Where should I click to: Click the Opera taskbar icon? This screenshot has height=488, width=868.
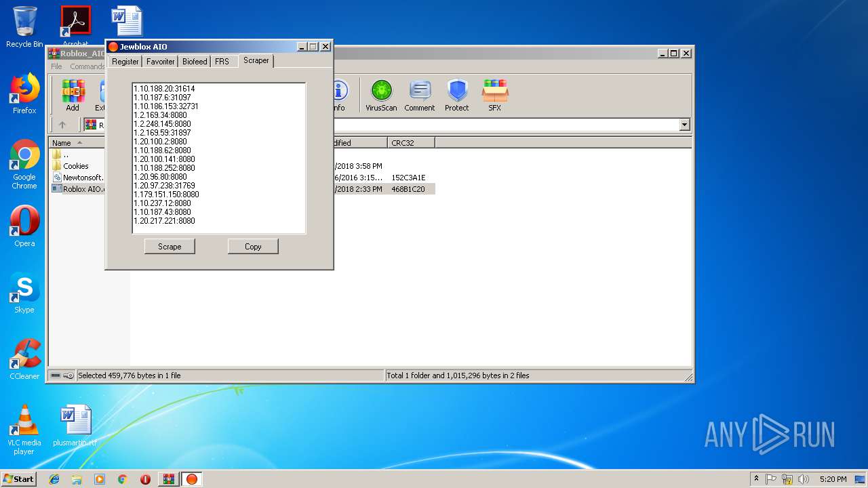(145, 479)
